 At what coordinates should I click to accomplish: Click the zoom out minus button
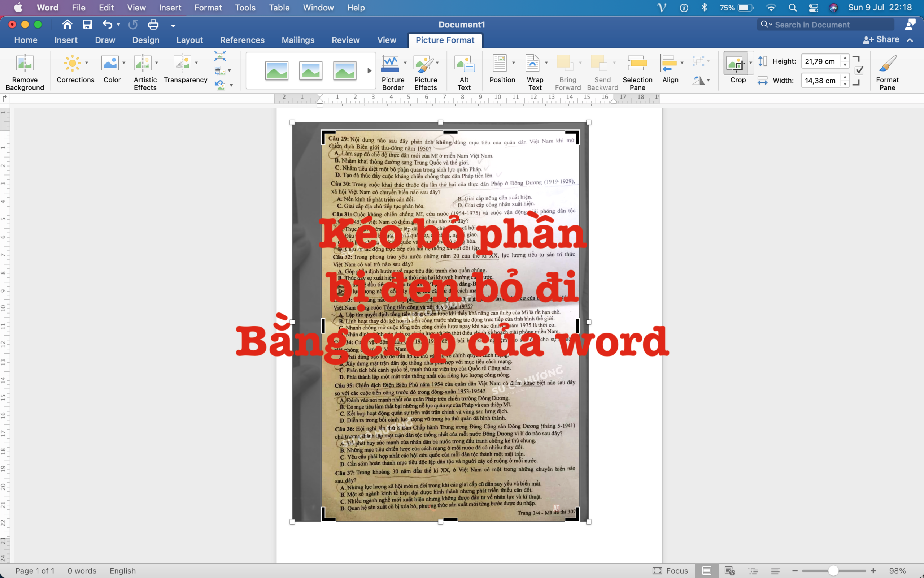795,571
